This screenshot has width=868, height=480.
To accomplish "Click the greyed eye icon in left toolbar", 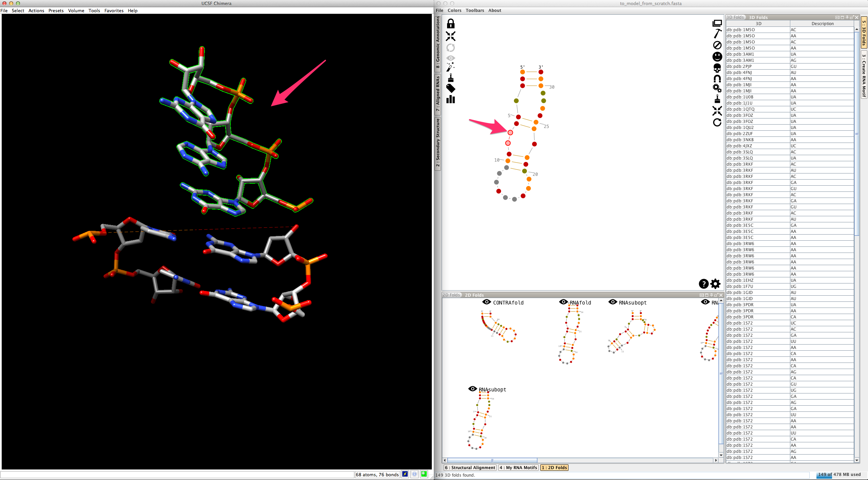I will [x=450, y=58].
